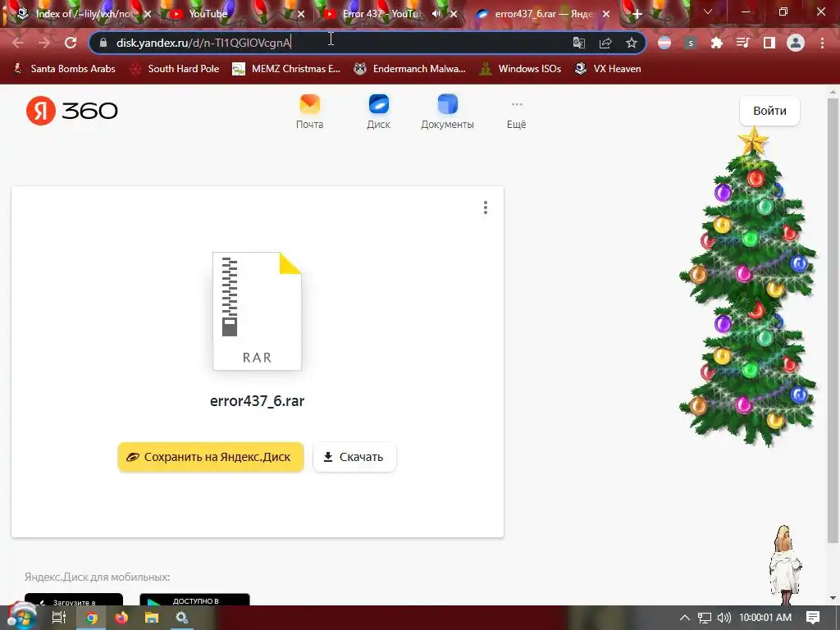This screenshot has width=840, height=630.
Task: Switch to the Index of /~lily/vxh tab
Action: point(83,14)
